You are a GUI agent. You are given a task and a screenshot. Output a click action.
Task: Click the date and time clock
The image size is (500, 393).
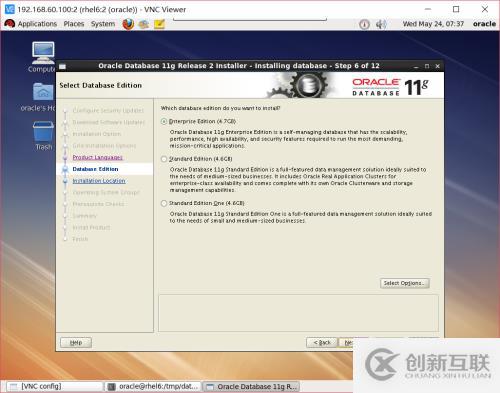click(433, 24)
